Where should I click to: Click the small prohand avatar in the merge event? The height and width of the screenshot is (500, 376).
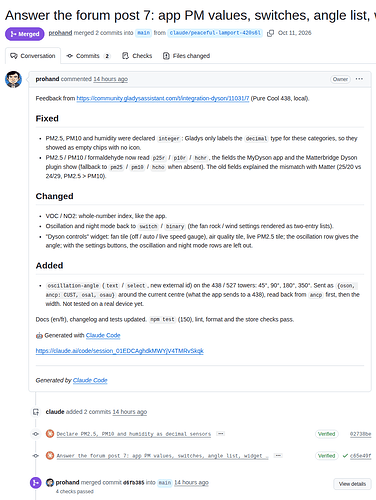[x=50, y=482]
